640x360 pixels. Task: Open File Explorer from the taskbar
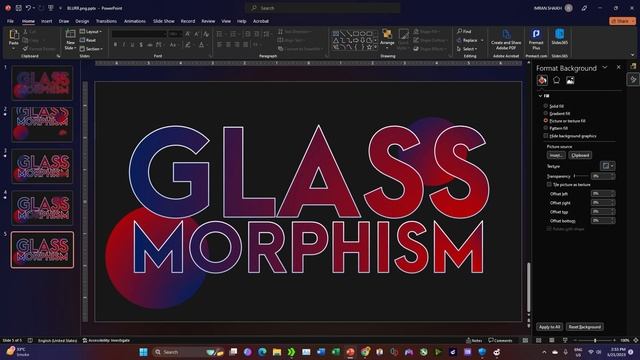277,352
